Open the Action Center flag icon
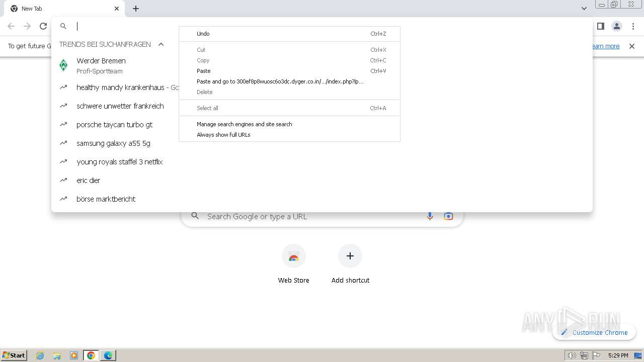Viewport: 644px width, 362px height. tap(596, 355)
